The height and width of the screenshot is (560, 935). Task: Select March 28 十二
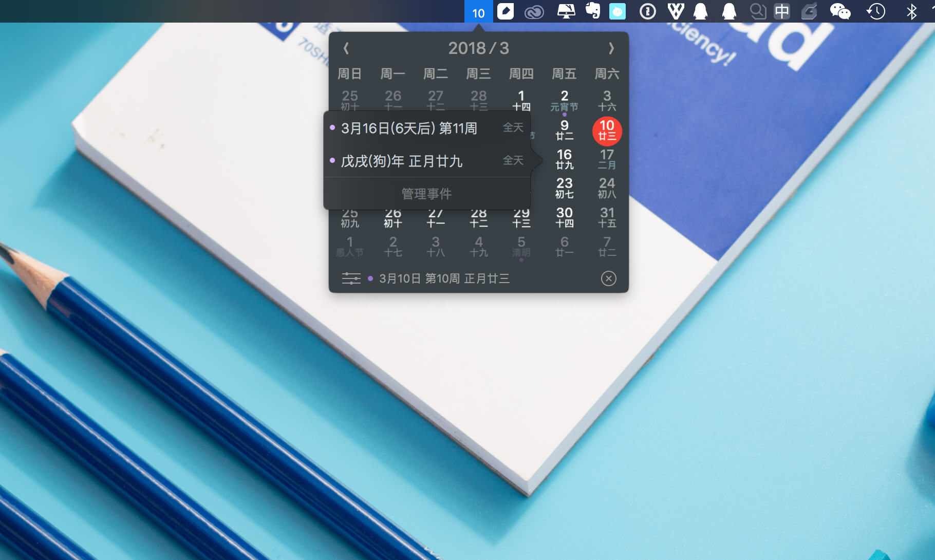479,219
